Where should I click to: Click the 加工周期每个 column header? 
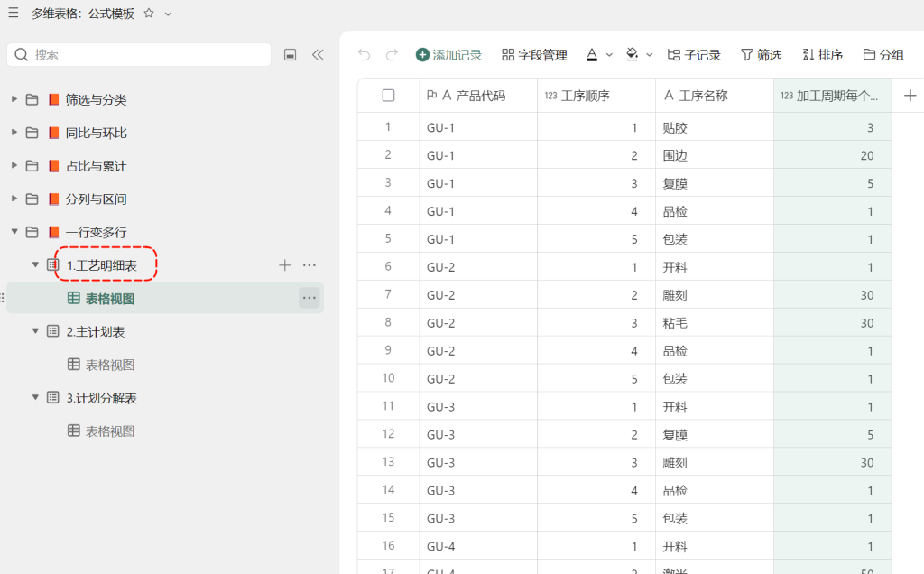click(833, 96)
